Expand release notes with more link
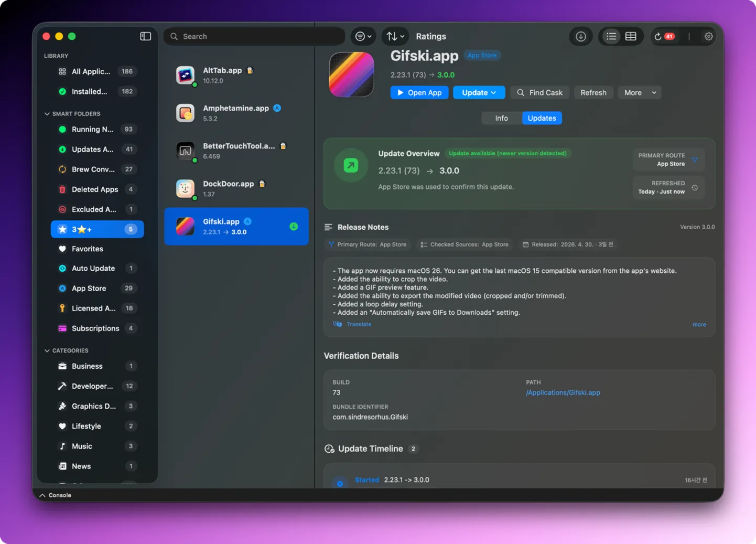756x544 pixels. (699, 325)
